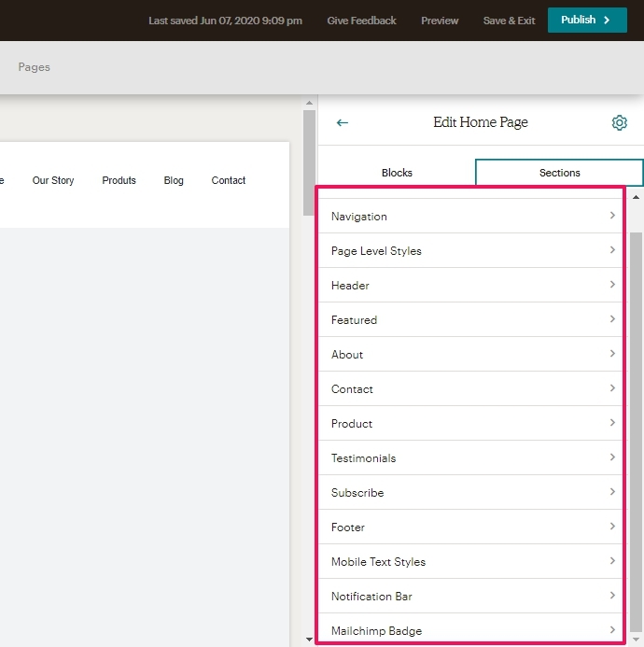Select the Sections tab

(559, 173)
